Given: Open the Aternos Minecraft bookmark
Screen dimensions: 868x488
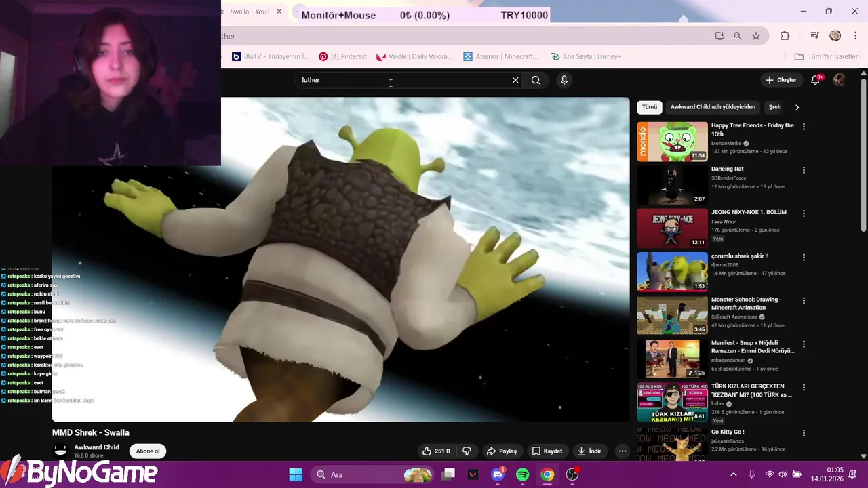Looking at the screenshot, I should pyautogui.click(x=500, y=56).
